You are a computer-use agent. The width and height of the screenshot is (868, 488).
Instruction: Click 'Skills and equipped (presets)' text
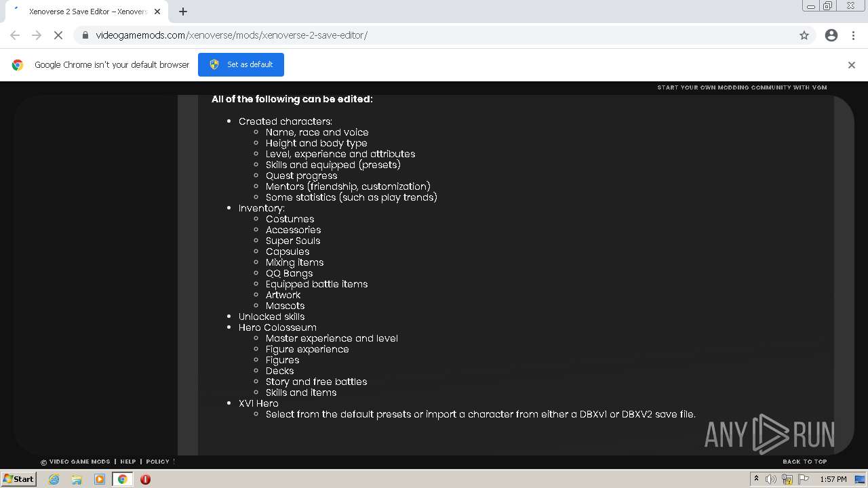coord(333,165)
